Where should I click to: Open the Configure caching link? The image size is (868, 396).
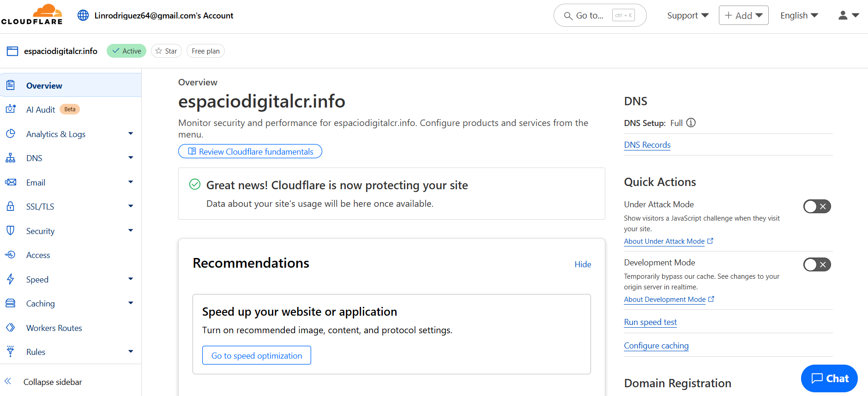656,345
